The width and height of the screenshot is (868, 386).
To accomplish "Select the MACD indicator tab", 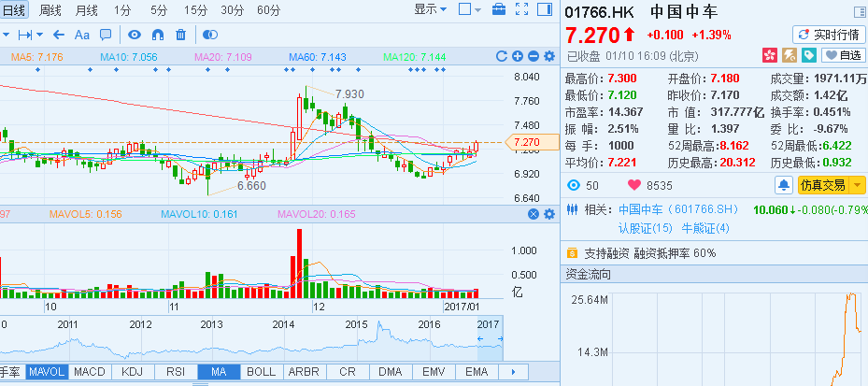I will click(x=91, y=372).
